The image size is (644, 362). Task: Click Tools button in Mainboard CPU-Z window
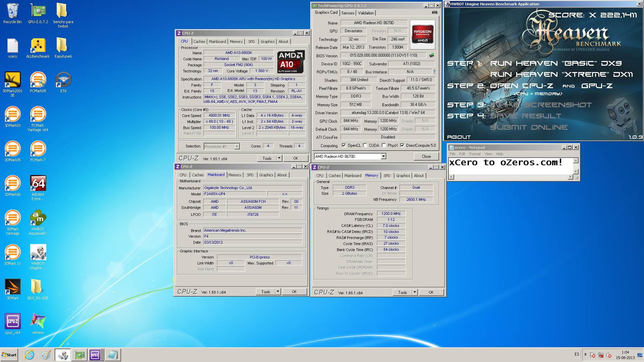266,292
